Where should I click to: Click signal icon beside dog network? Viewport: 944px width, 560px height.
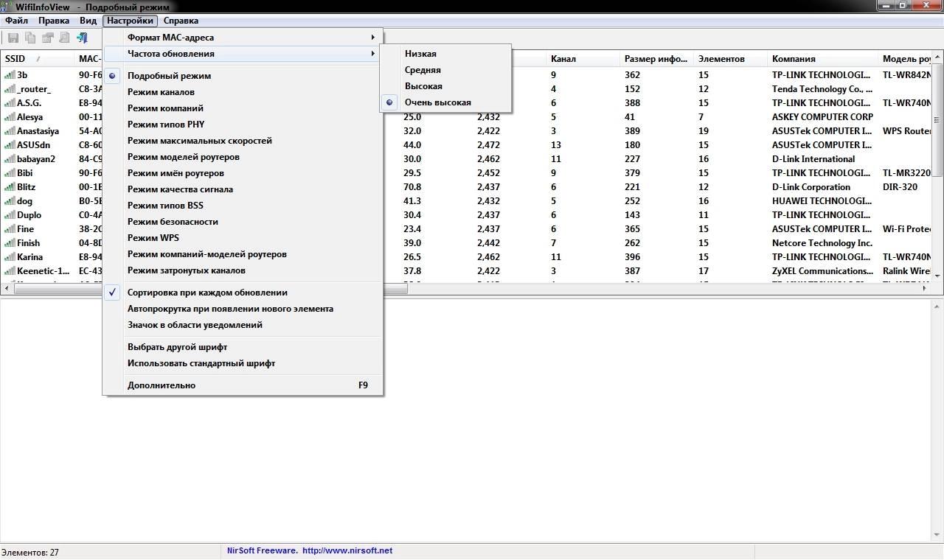pyautogui.click(x=9, y=201)
